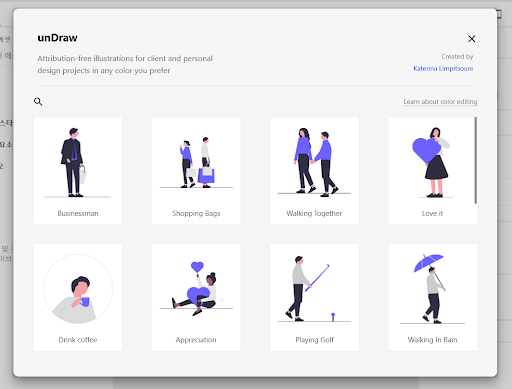
Task: Click the illustration list scrollbar
Action: pyautogui.click(x=476, y=160)
